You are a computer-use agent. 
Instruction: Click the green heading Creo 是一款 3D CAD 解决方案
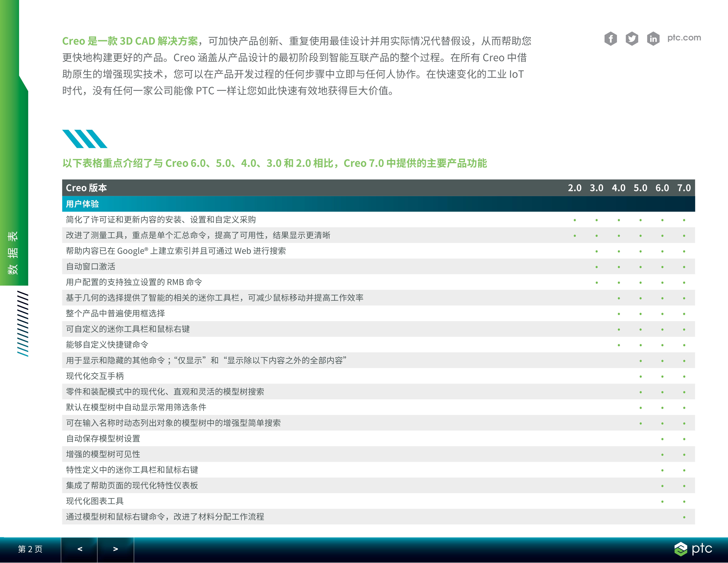pyautogui.click(x=130, y=41)
